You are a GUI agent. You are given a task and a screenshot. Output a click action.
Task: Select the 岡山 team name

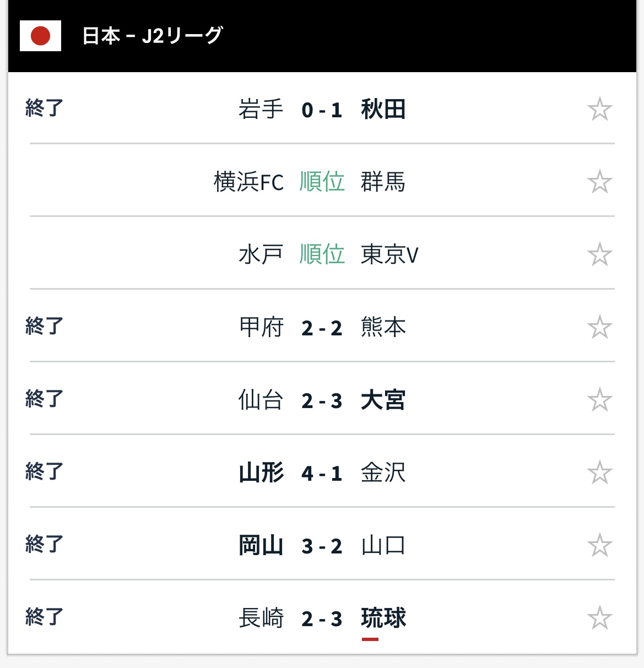click(x=261, y=546)
